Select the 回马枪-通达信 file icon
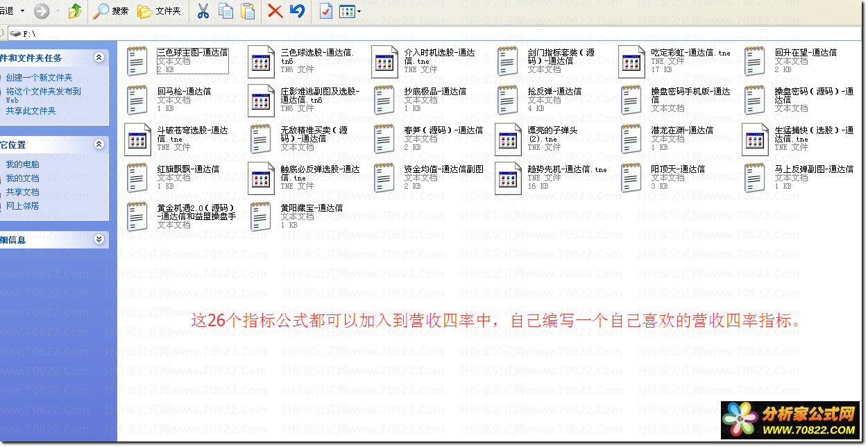This screenshot has width=868, height=447. [137, 100]
